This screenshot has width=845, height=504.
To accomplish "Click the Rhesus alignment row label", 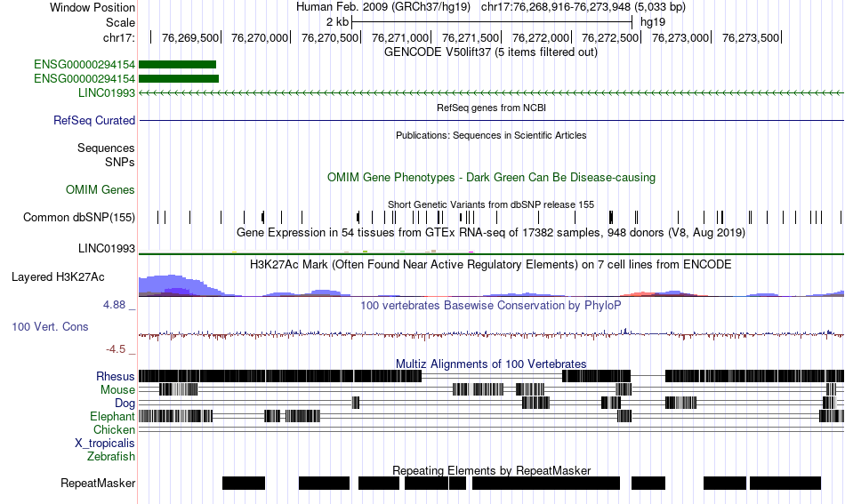I will (116, 376).
